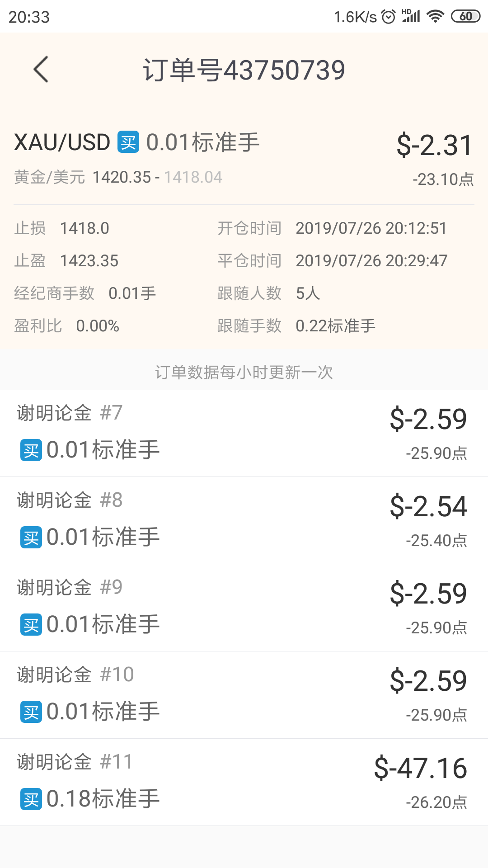This screenshot has height=868, width=488.
Task: Tap the $-2.31 profit figure
Action: [435, 145]
